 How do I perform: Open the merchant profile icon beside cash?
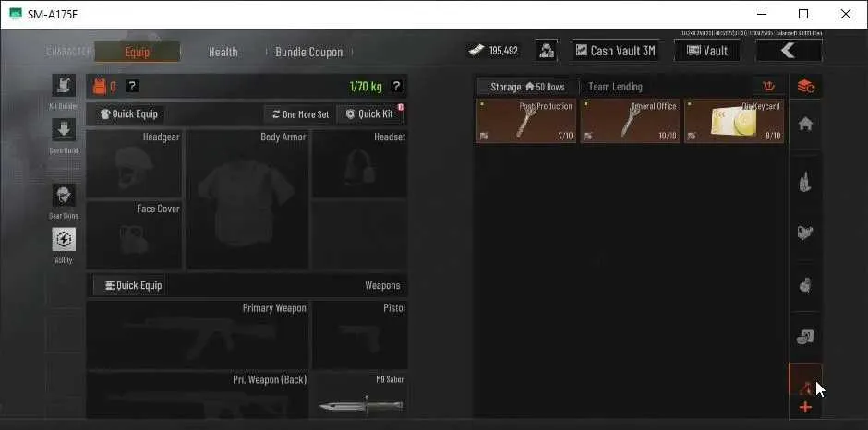547,51
